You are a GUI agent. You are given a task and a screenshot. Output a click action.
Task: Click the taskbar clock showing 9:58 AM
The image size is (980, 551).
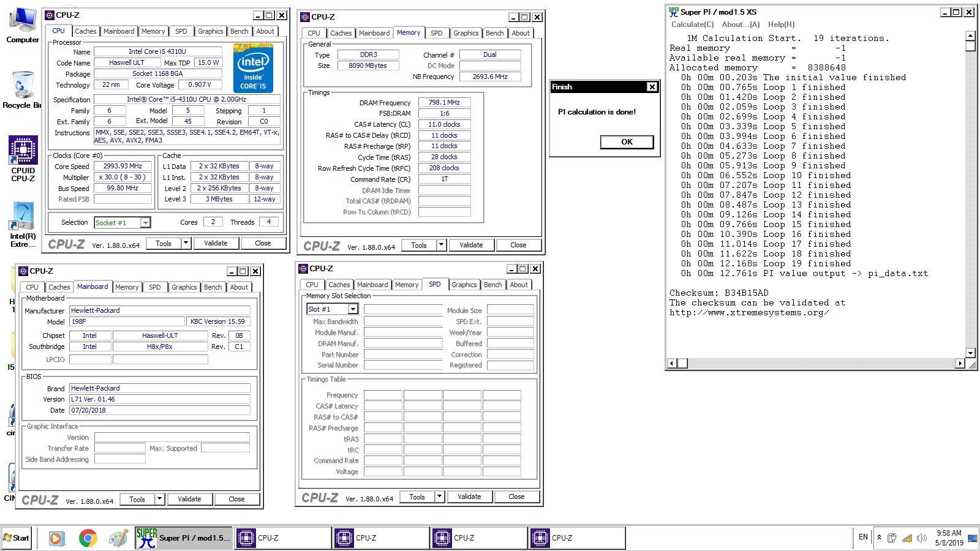tap(949, 533)
